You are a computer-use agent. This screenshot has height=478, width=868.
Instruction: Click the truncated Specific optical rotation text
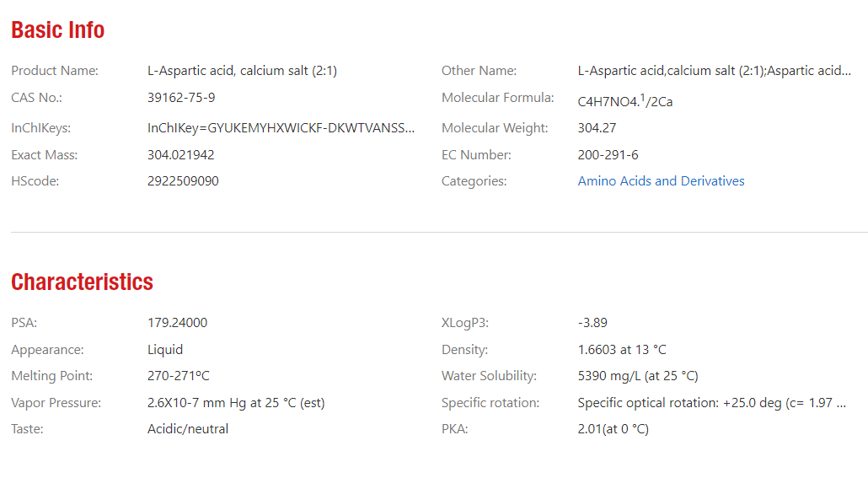point(711,403)
